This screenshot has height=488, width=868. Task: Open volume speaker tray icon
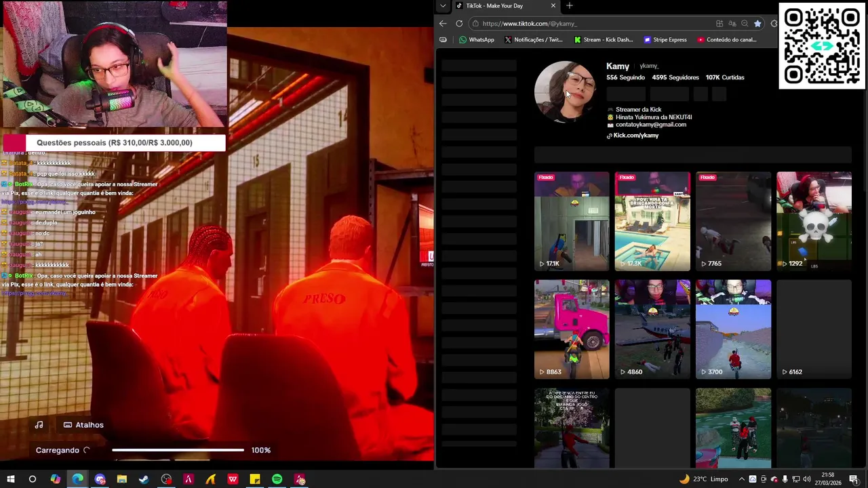807,479
